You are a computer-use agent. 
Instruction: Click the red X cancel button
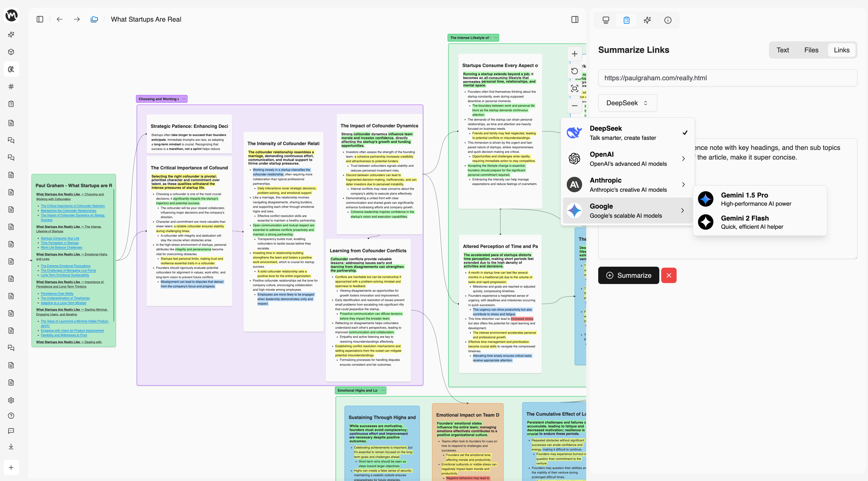[x=668, y=275]
